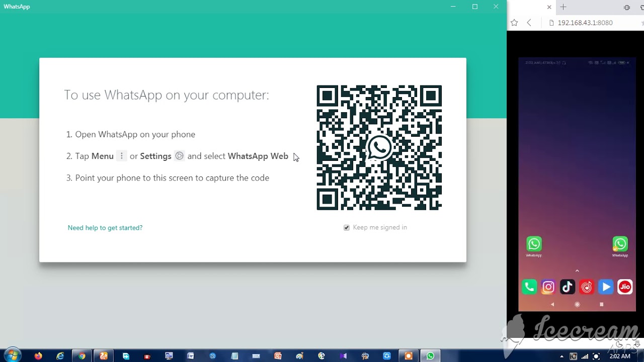
Task: Switch to Google Chrome in the taskbar
Action: pyautogui.click(x=82, y=356)
